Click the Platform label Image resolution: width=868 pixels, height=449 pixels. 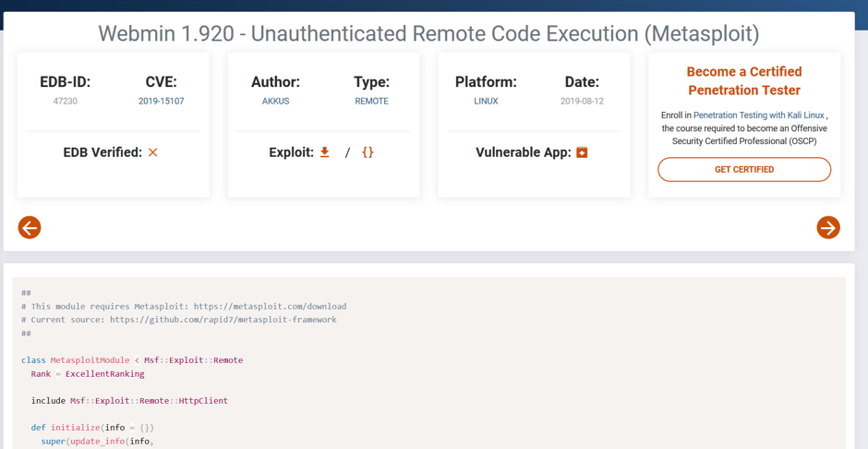pos(486,82)
